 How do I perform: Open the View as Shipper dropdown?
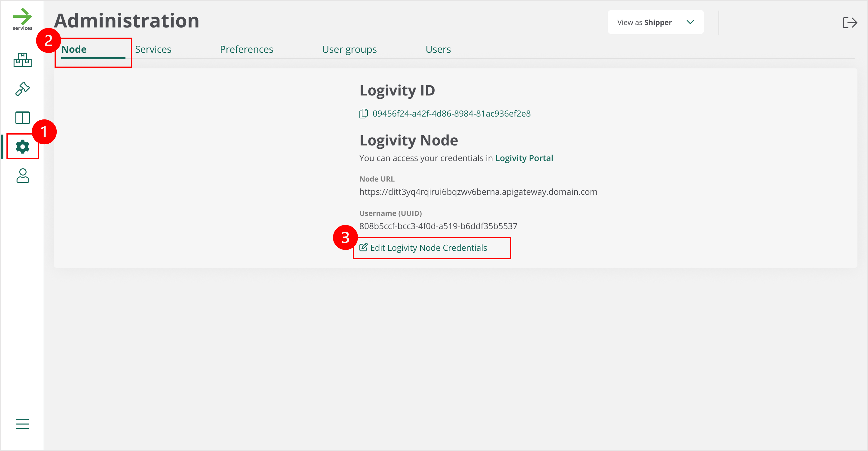point(655,22)
